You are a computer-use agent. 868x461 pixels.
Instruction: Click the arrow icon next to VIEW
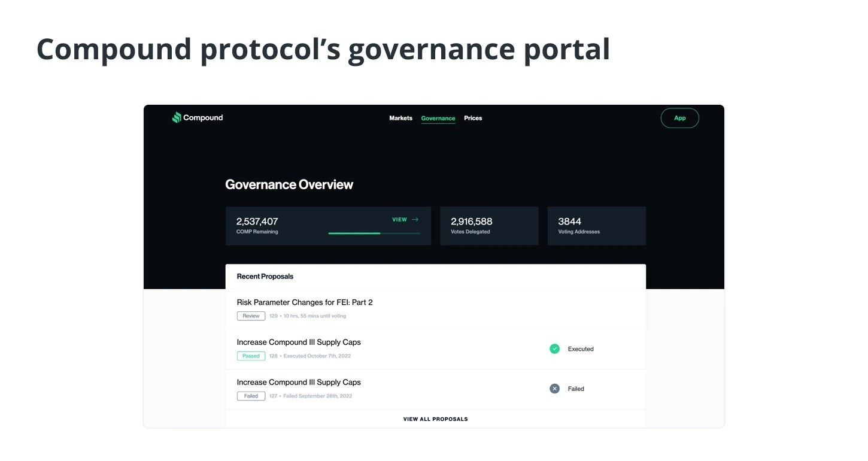(x=415, y=220)
